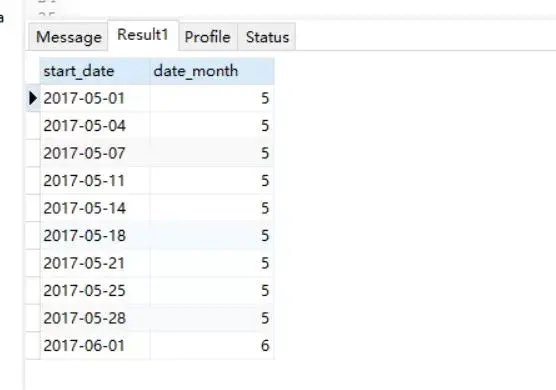The height and width of the screenshot is (390, 556).
Task: Select the 2017-05-18 date cell
Action: click(x=95, y=236)
